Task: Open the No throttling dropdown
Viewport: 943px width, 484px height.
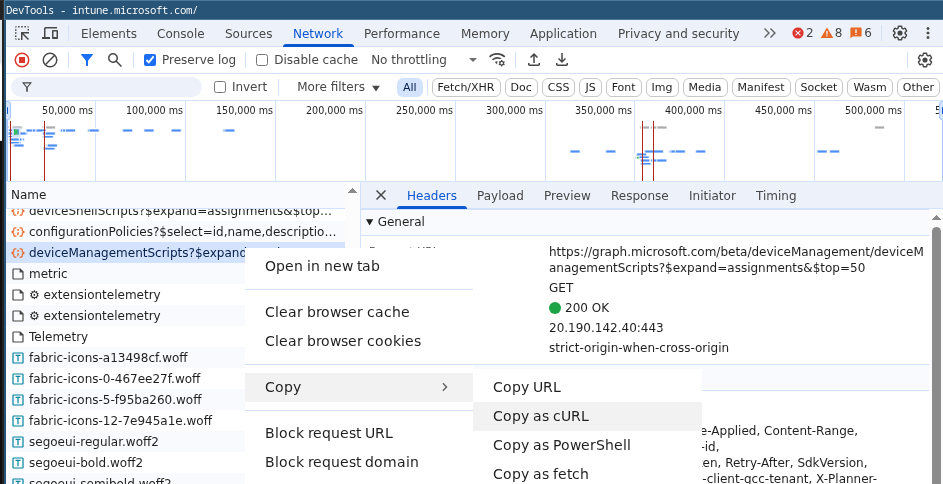Action: [x=423, y=60]
